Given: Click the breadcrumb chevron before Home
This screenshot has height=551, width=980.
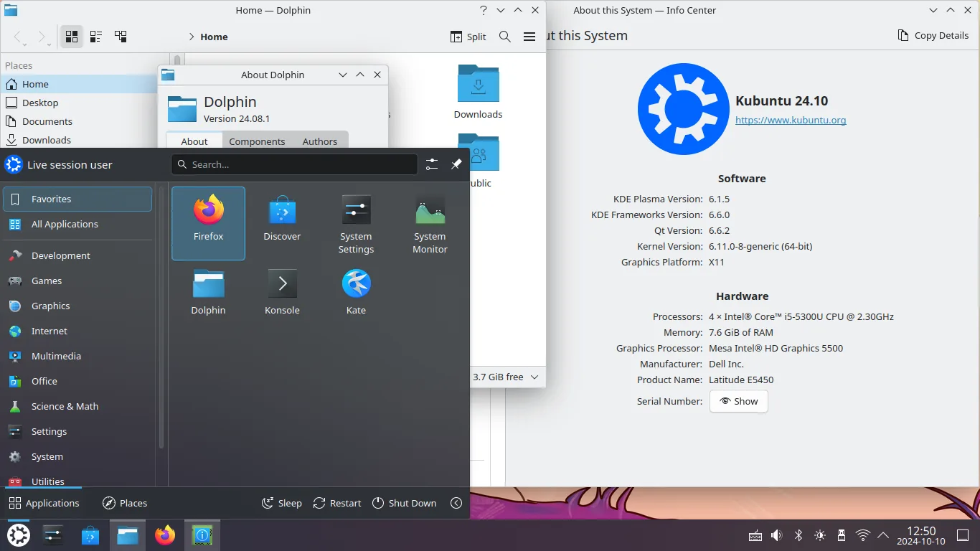Looking at the screenshot, I should pyautogui.click(x=192, y=37).
